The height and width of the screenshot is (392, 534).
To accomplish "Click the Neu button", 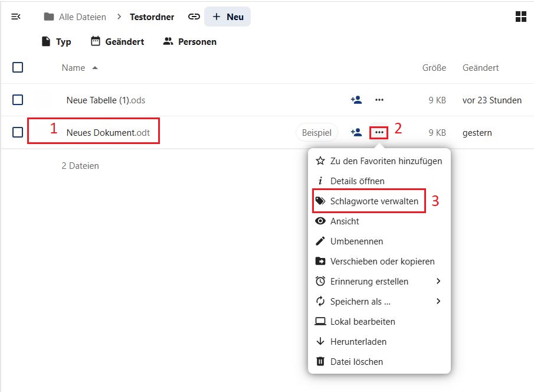I will click(228, 17).
